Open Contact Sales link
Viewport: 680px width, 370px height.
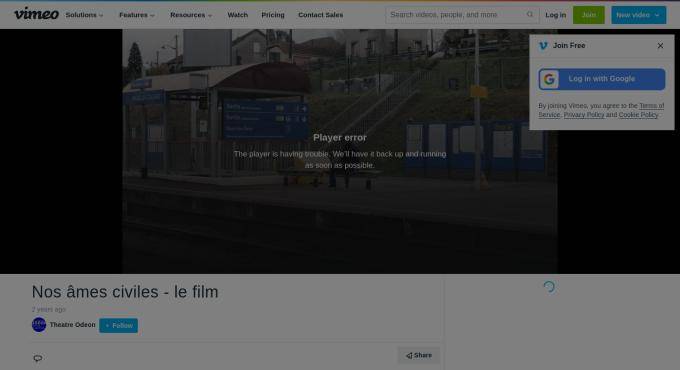[x=320, y=15]
